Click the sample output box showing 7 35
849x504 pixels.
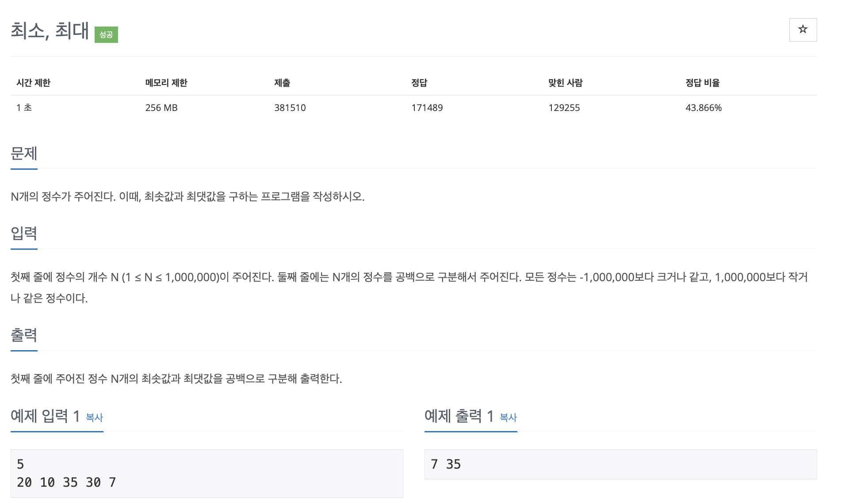point(620,464)
